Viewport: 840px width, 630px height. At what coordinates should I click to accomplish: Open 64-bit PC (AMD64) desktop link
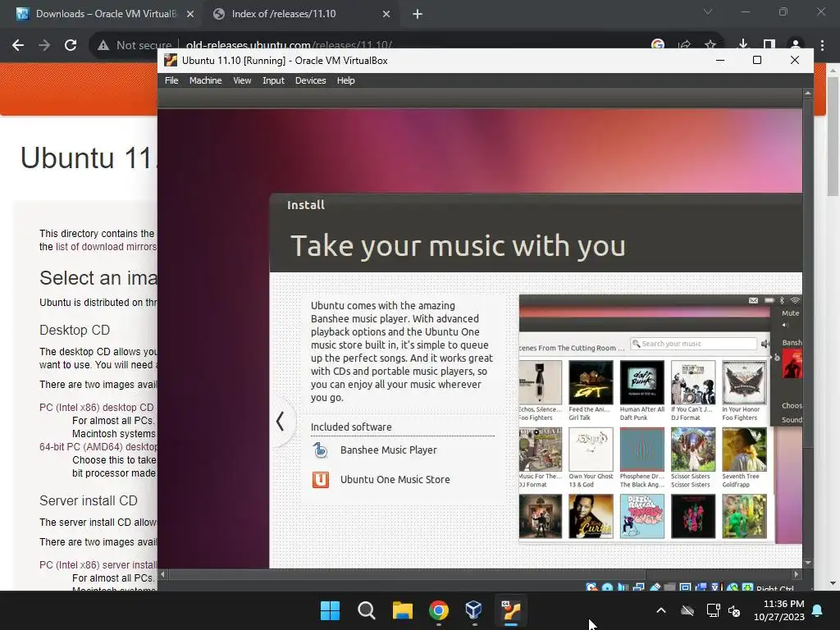[x=98, y=447]
